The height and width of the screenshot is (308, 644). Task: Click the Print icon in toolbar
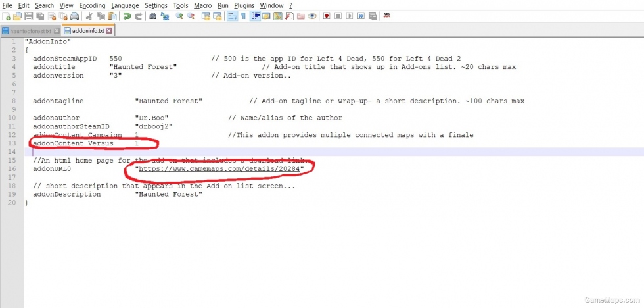(74, 16)
